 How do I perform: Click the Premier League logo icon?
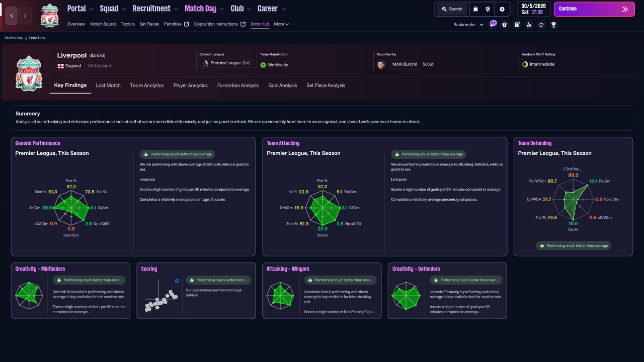click(205, 63)
